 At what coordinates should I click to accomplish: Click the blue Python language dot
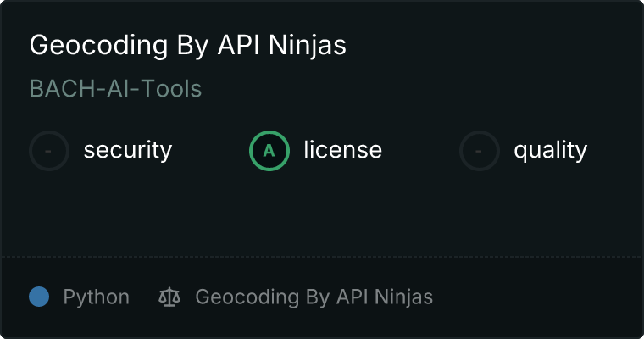(x=39, y=297)
